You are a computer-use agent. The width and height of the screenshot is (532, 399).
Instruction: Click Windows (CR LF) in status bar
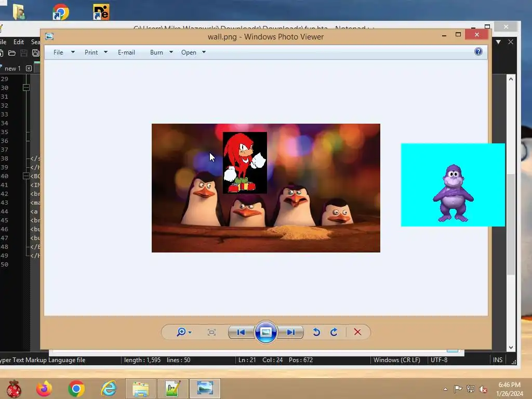[x=396, y=360]
